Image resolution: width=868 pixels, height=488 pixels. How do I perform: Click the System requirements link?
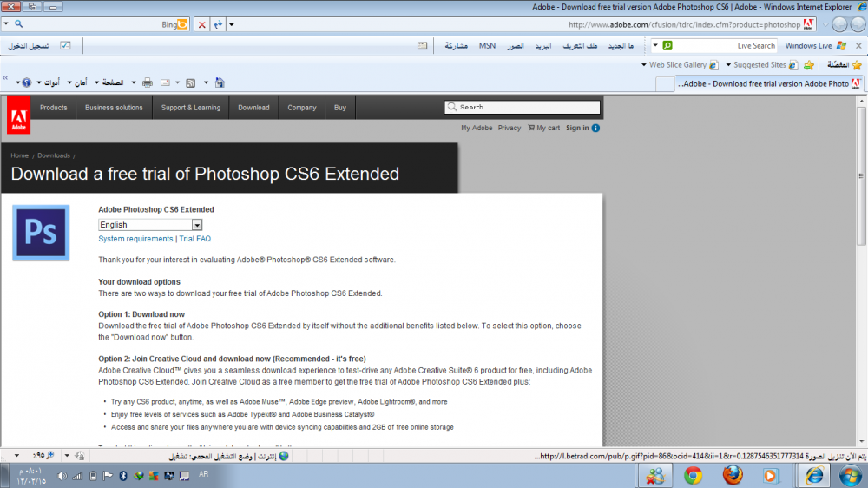coord(135,239)
